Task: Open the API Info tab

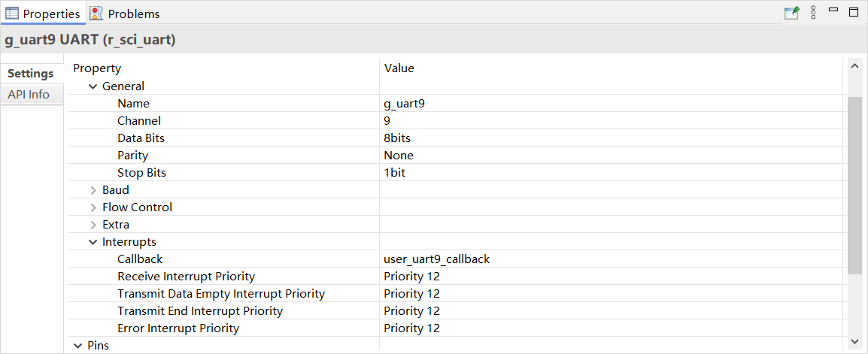Action: tap(29, 95)
